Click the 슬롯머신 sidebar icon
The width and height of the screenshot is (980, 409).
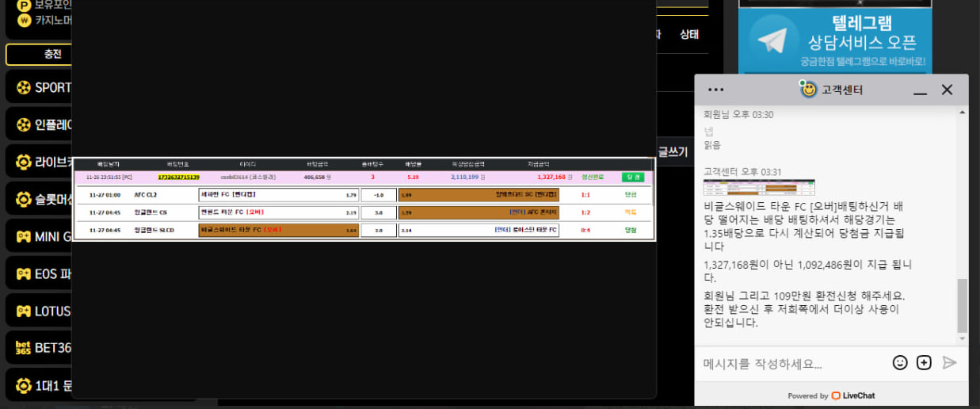point(24,200)
